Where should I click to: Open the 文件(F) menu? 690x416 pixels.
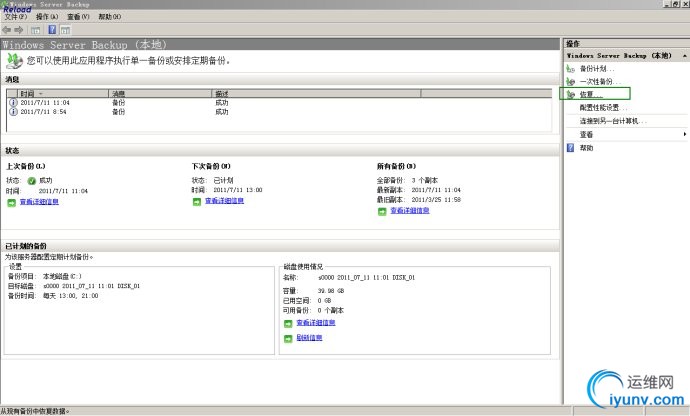point(16,17)
